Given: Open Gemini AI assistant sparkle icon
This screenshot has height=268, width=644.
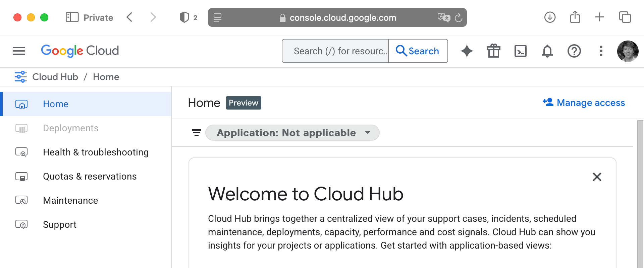Looking at the screenshot, I should pos(467,51).
